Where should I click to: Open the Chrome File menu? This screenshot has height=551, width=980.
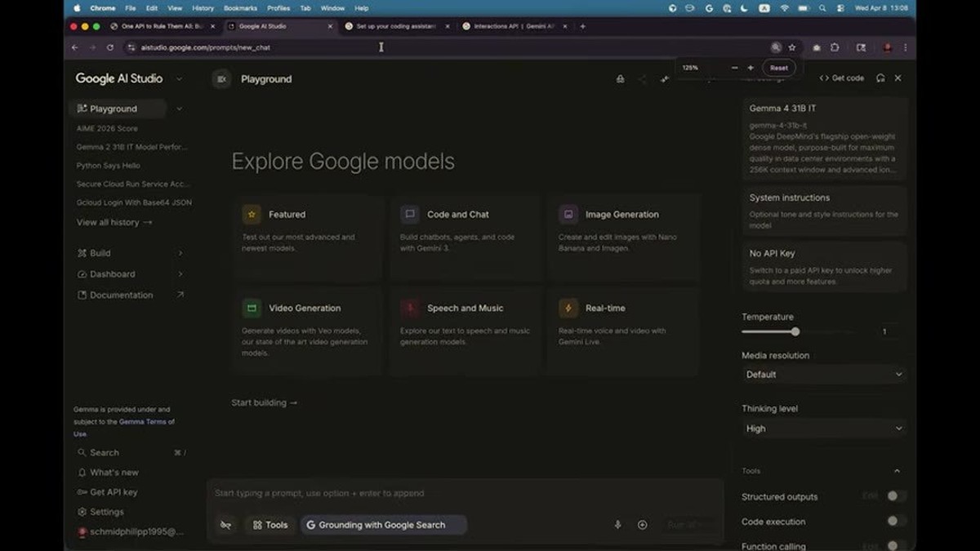(131, 8)
